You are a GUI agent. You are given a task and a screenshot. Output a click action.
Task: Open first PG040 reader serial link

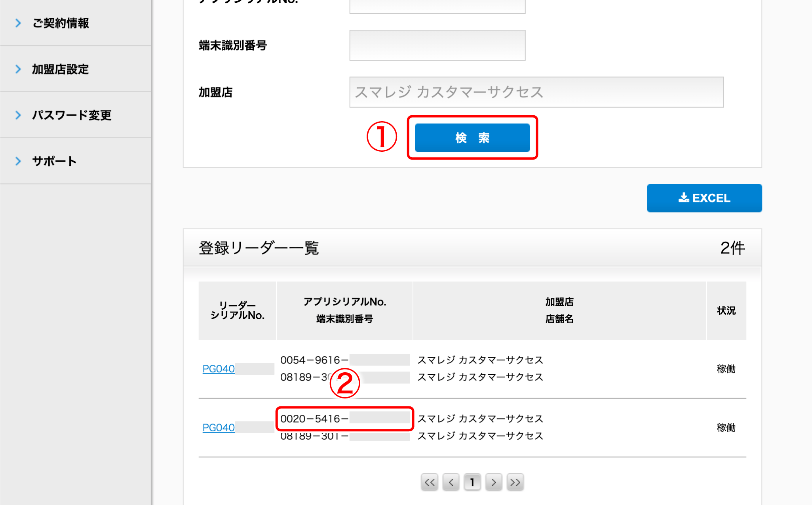(x=219, y=369)
